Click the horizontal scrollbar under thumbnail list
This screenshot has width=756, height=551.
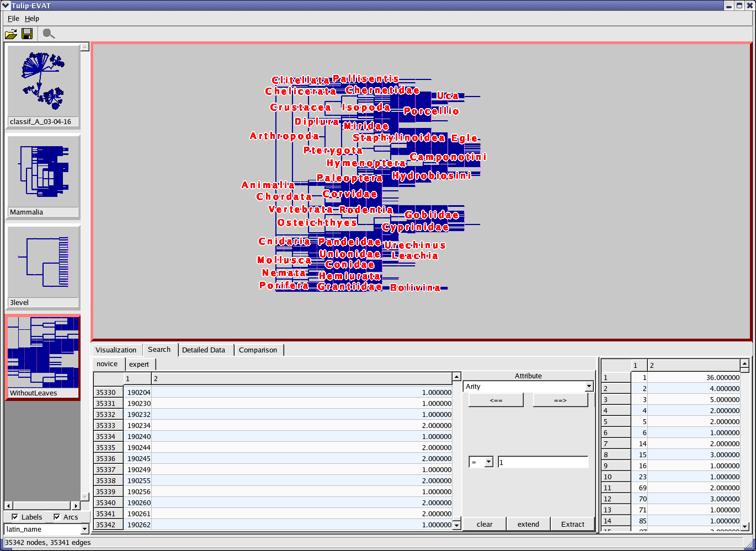(42, 506)
